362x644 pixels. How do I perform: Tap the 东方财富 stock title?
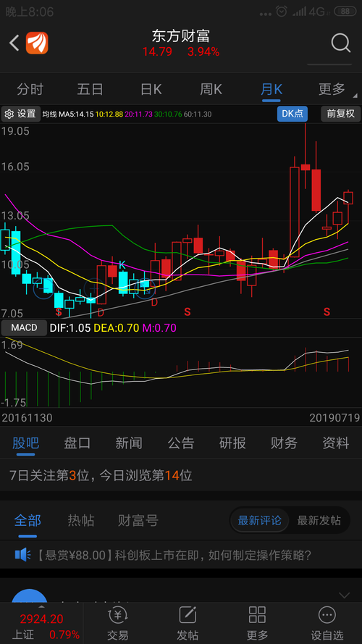coord(181,36)
